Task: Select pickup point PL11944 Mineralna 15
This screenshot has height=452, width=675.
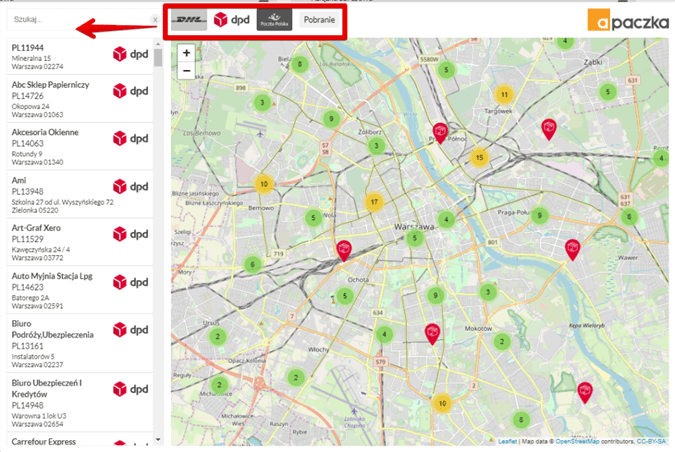Action: [80, 56]
